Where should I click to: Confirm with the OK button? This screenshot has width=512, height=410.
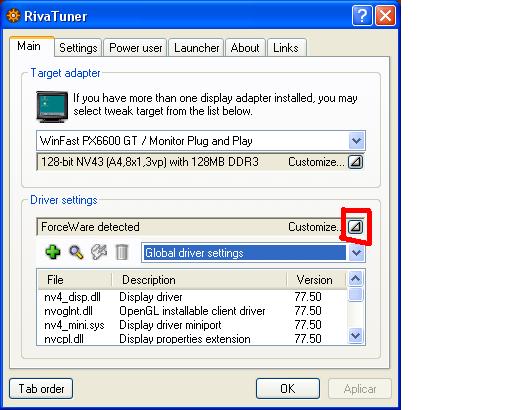(288, 389)
